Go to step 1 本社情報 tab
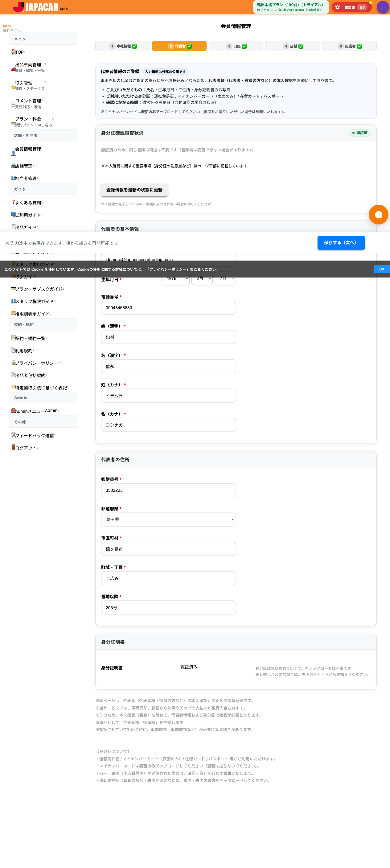 pyautogui.click(x=123, y=46)
